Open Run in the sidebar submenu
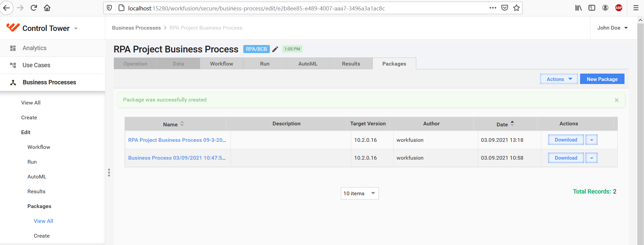The width and height of the screenshot is (644, 245). tap(32, 162)
